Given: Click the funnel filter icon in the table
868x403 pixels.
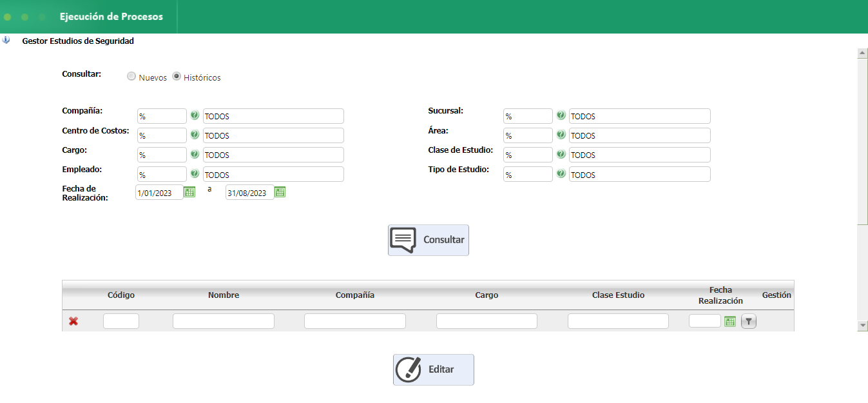Looking at the screenshot, I should pyautogui.click(x=748, y=321).
